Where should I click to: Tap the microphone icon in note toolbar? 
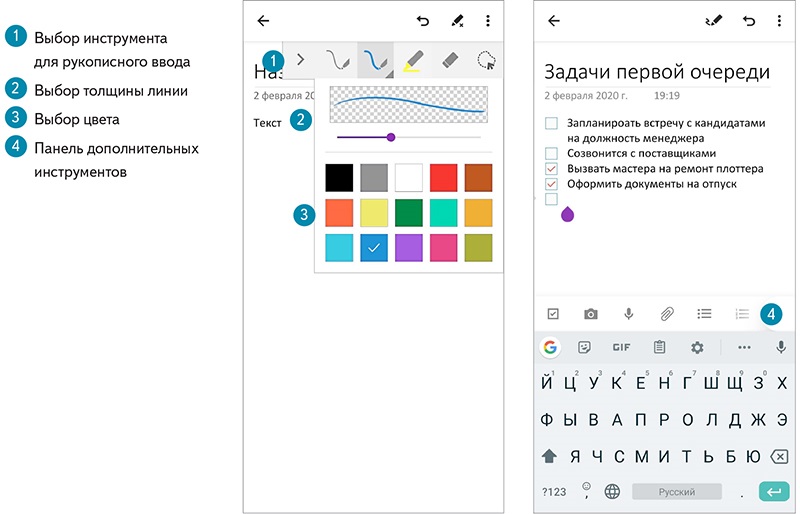tap(629, 314)
